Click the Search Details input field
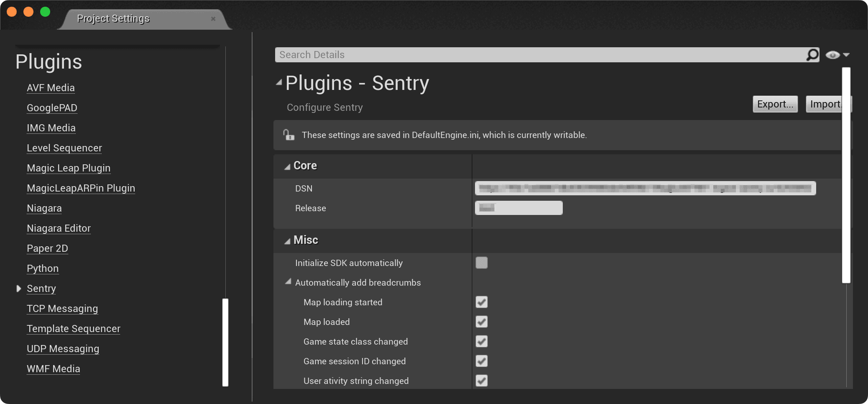This screenshot has height=404, width=868. (x=502, y=54)
